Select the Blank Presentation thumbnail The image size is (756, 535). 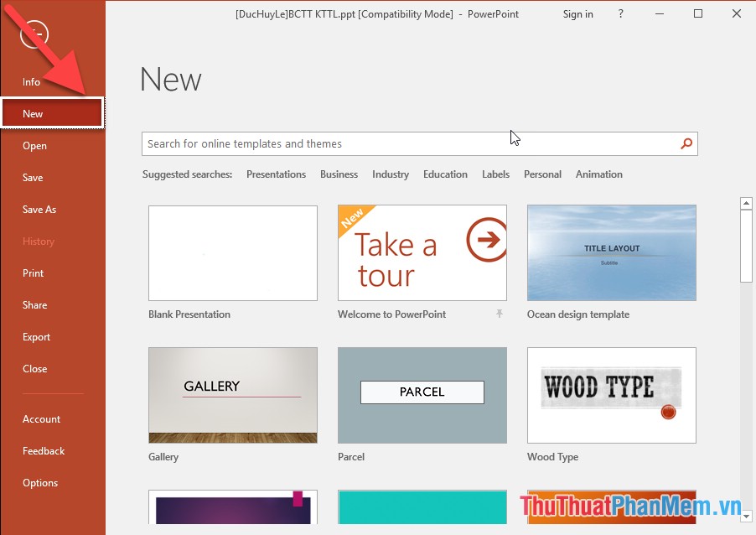tap(233, 252)
